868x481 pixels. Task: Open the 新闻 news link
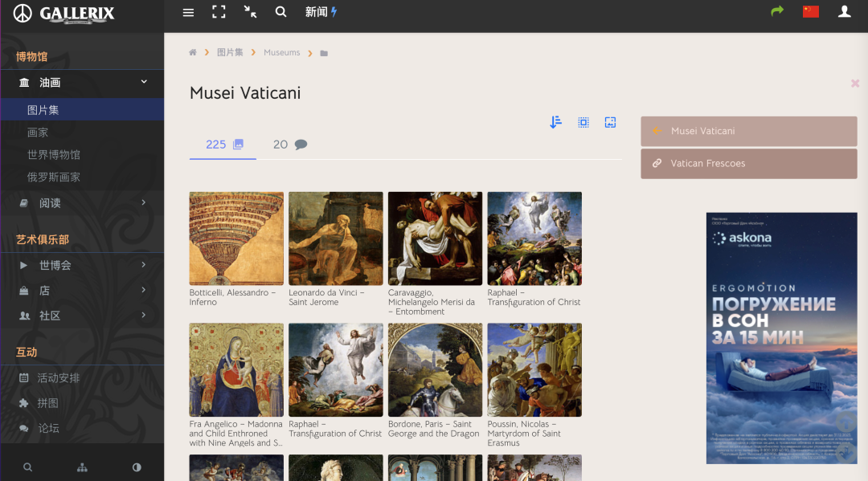(321, 11)
